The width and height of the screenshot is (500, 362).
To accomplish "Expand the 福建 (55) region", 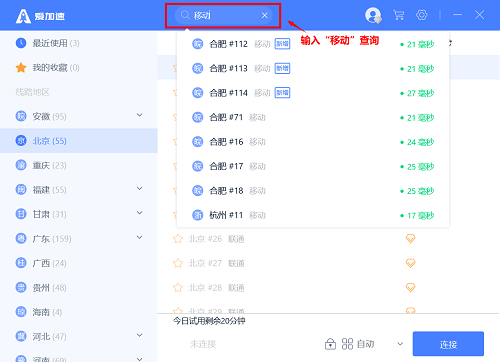I will (x=140, y=189).
